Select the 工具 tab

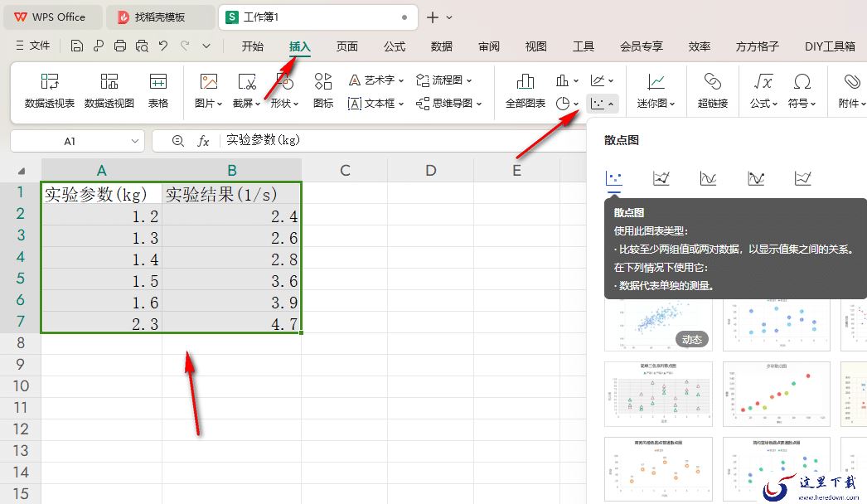click(x=584, y=46)
